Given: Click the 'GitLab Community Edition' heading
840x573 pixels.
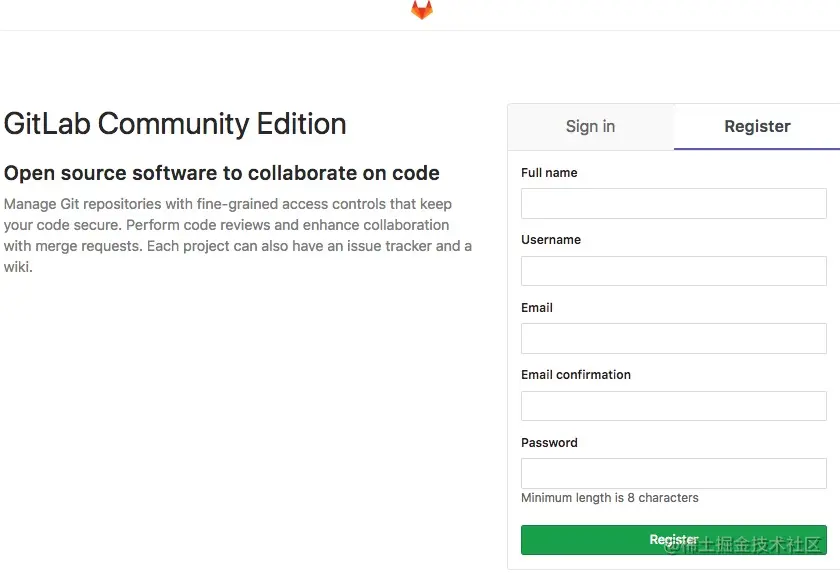Looking at the screenshot, I should click(x=175, y=124).
